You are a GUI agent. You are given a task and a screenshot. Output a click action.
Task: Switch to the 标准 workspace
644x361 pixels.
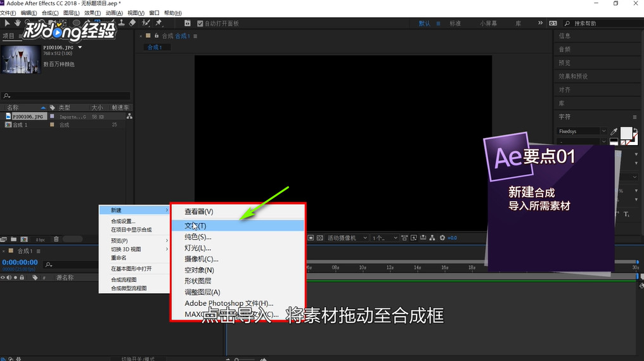click(455, 23)
